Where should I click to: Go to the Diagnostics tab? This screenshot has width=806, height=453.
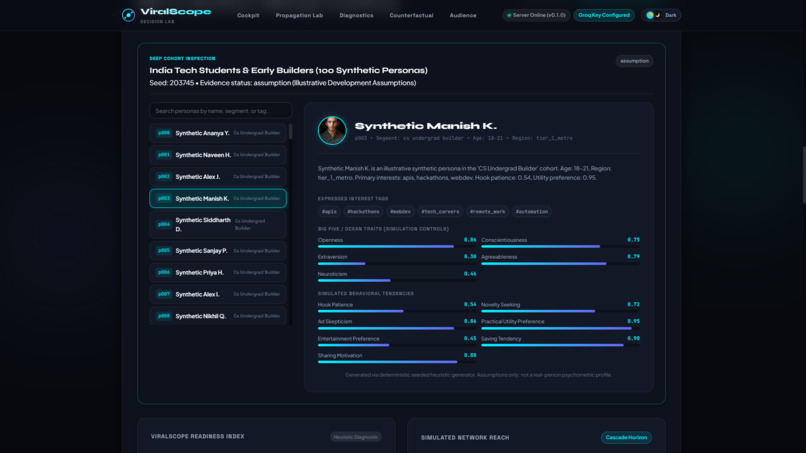pos(356,15)
